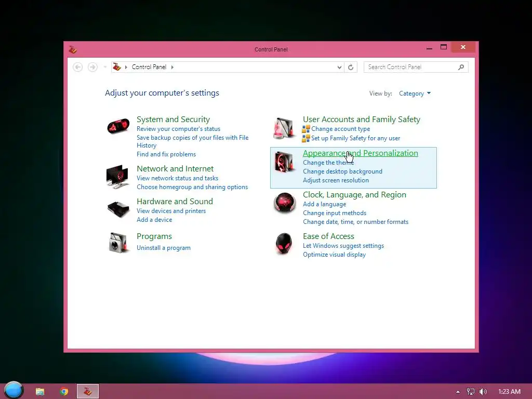Screen dimensions: 532x399
Task: Click Optimize visual display link
Action: pyautogui.click(x=334, y=255)
